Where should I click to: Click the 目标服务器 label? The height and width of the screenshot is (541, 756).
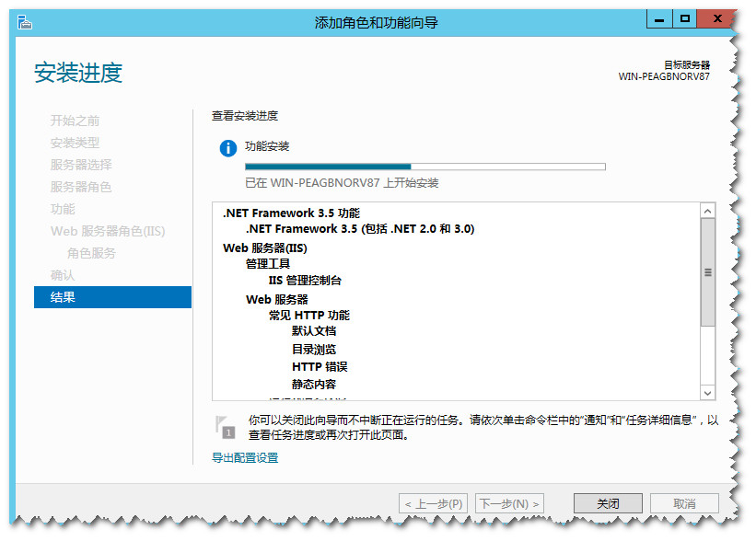tap(687, 64)
